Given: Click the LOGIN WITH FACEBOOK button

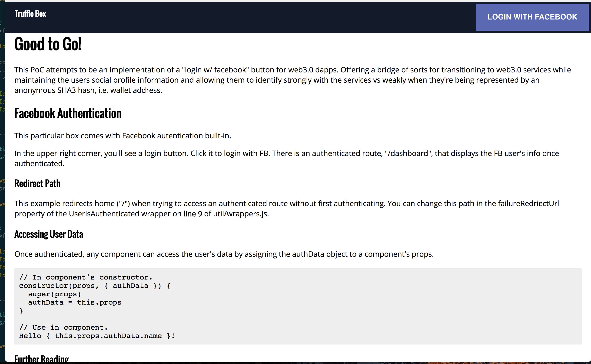Looking at the screenshot, I should (x=532, y=17).
